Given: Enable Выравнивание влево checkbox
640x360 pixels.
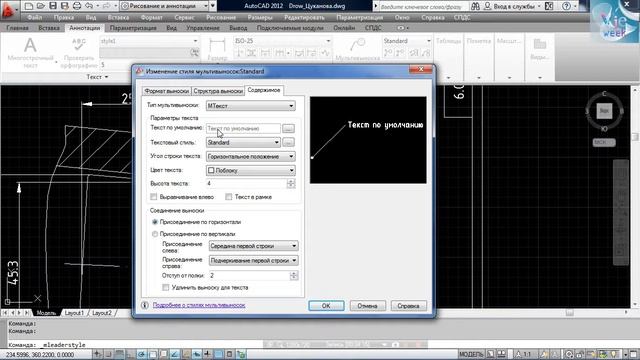Looking at the screenshot, I should [154, 197].
